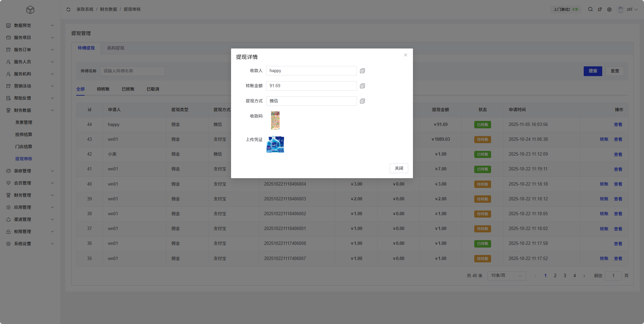Screen dimensions: 644x324
Task: Open the 10条/页 page size dropdown
Action: 506,276
